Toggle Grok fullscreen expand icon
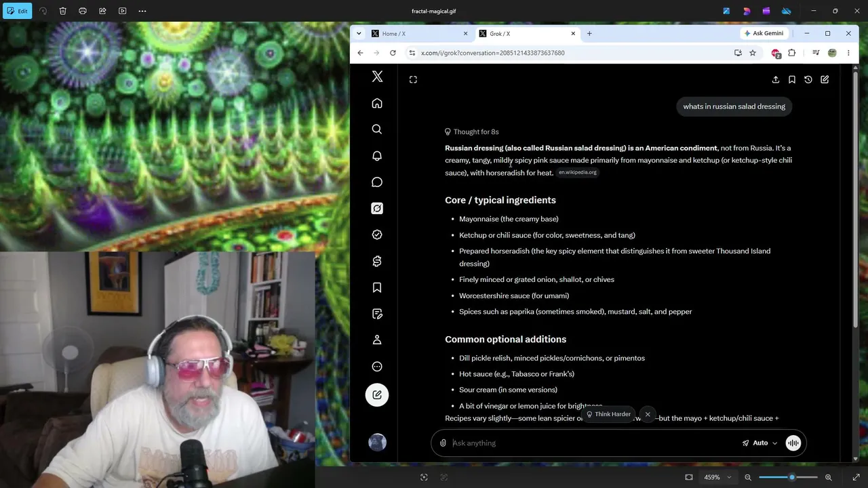The image size is (868, 488). click(x=413, y=79)
